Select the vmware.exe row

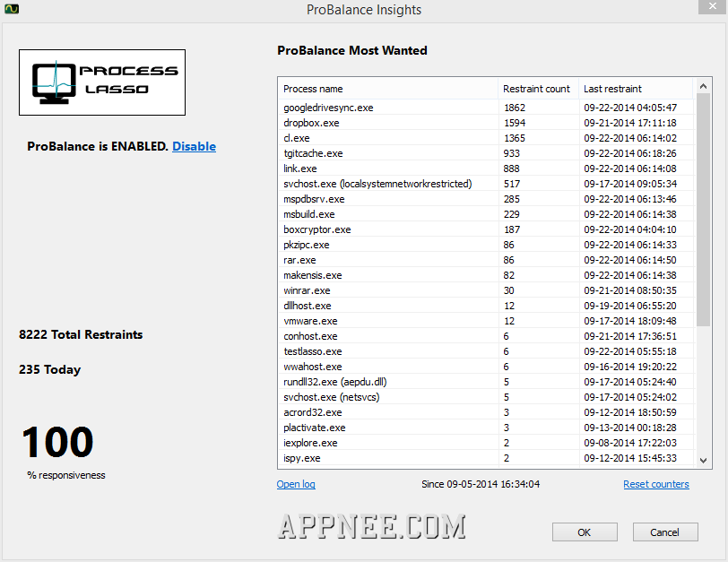(x=486, y=321)
